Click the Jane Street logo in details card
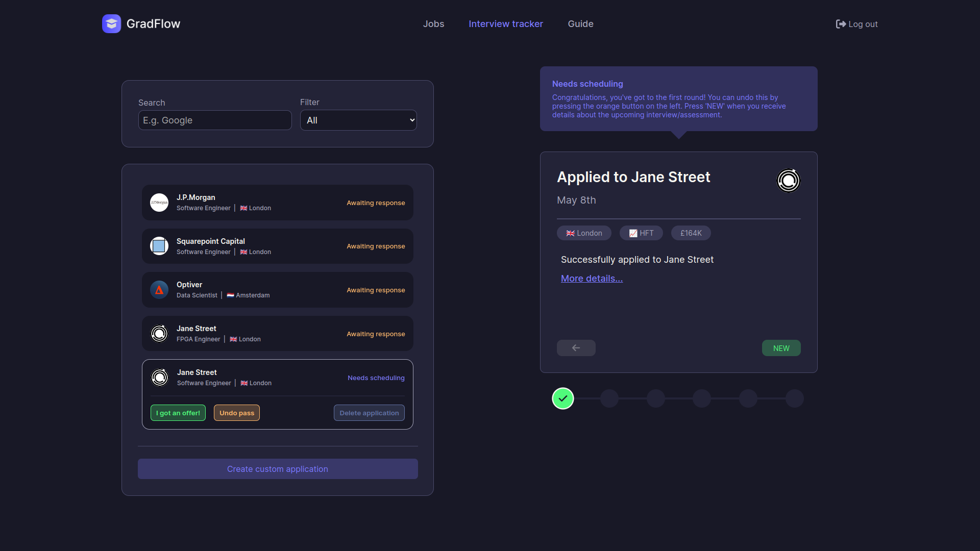Image resolution: width=980 pixels, height=551 pixels. point(789,181)
